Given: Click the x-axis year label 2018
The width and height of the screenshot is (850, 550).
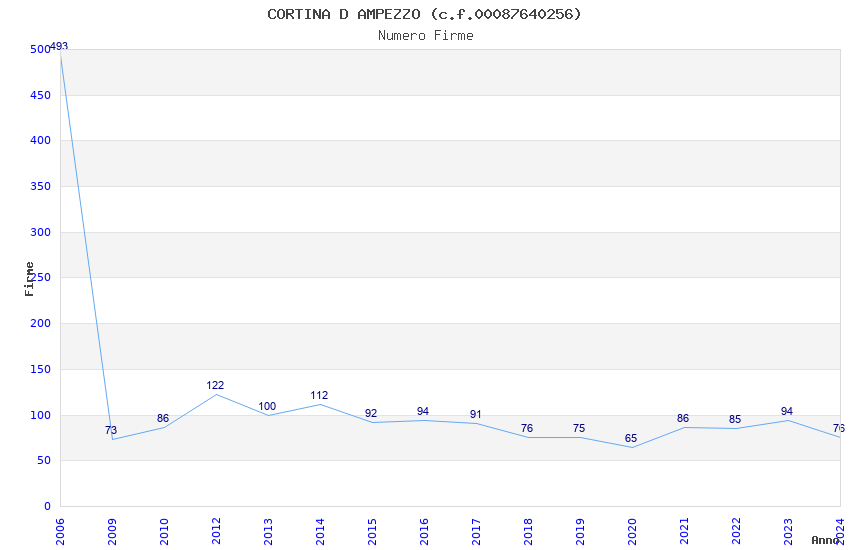Looking at the screenshot, I should [529, 532].
